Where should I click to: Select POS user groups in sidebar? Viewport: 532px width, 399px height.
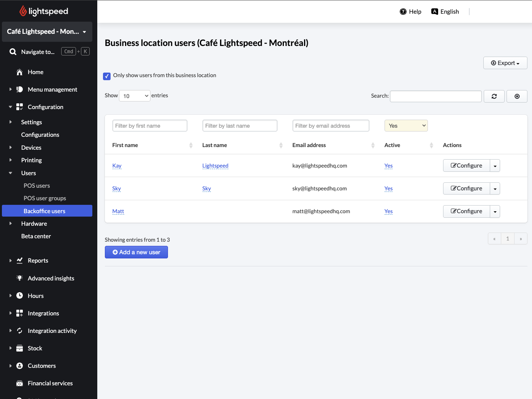[x=45, y=198]
